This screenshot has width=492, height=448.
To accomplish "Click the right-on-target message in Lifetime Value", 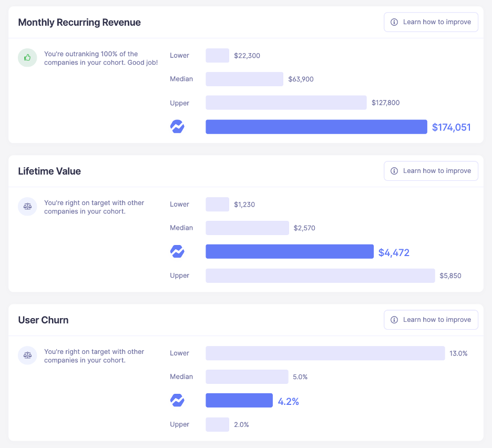I will click(x=94, y=207).
